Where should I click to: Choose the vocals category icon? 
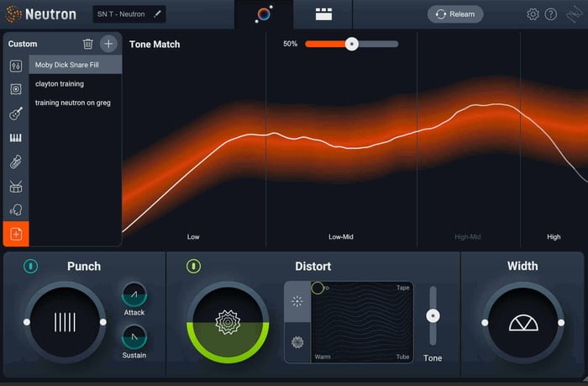(x=16, y=210)
